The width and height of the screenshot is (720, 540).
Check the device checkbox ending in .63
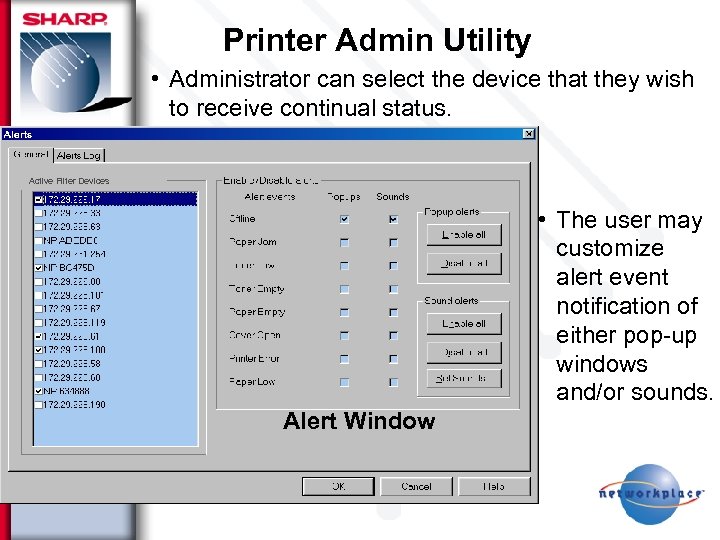click(39, 227)
